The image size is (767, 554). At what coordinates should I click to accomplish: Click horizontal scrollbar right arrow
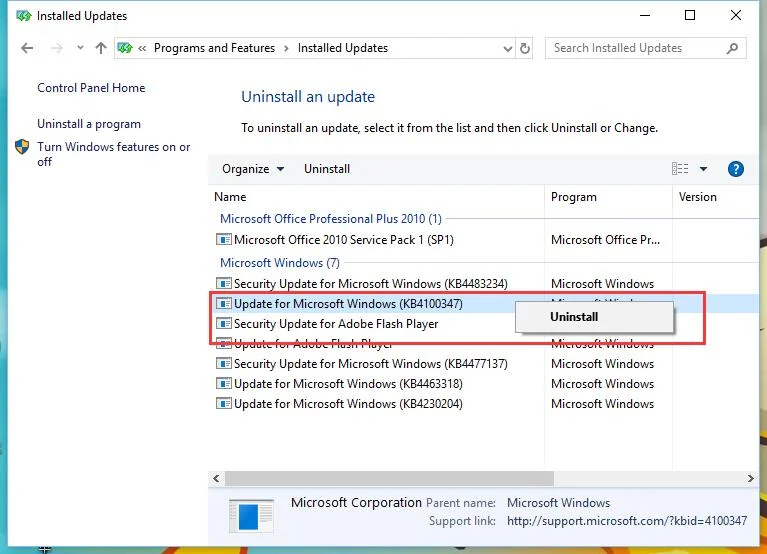(751, 478)
